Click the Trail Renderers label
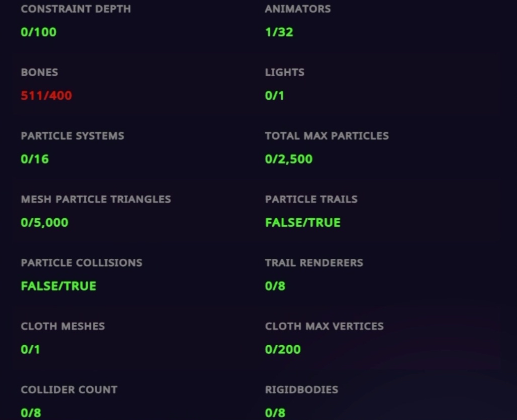 [x=314, y=263]
